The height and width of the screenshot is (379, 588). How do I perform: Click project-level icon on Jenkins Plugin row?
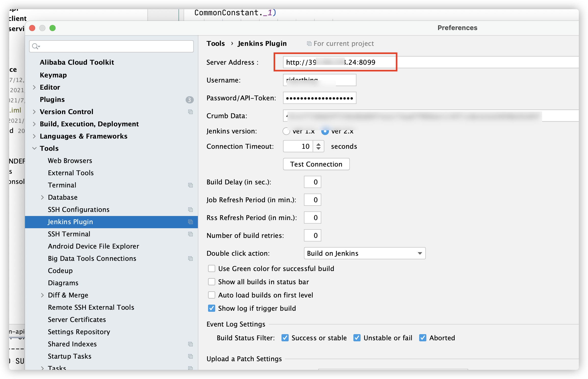point(190,222)
